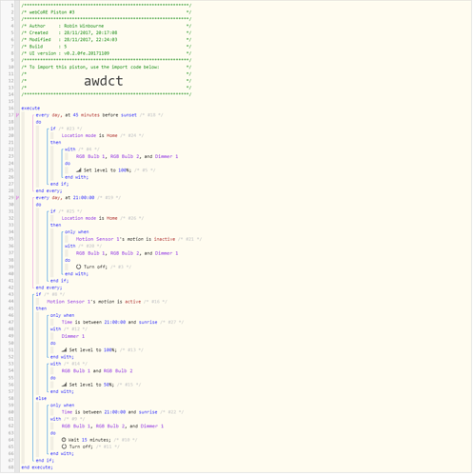Click 'Turn off;' statement on line 65

click(81, 447)
